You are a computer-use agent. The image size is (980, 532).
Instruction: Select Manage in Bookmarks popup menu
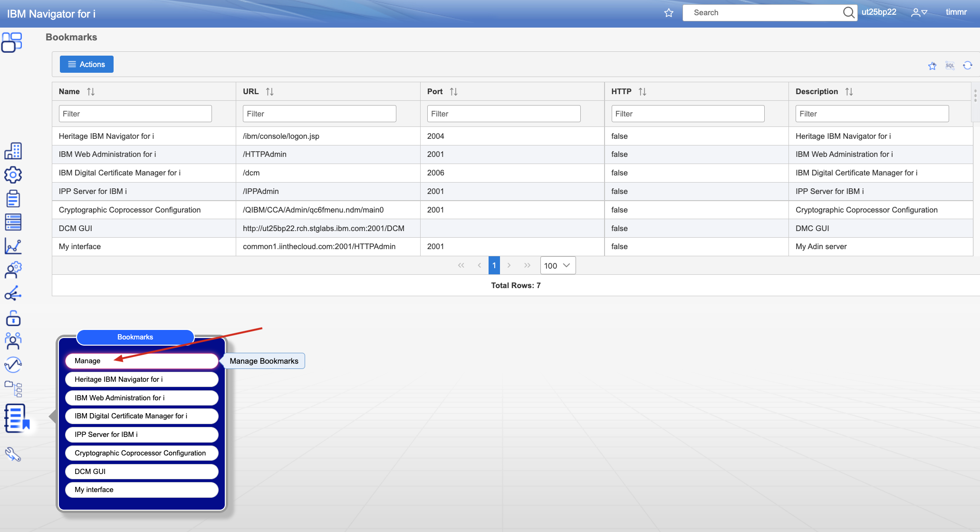[142, 361]
